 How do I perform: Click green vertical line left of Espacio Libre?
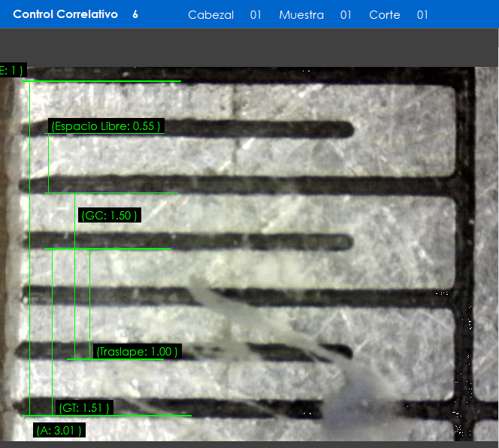pyautogui.click(x=48, y=163)
